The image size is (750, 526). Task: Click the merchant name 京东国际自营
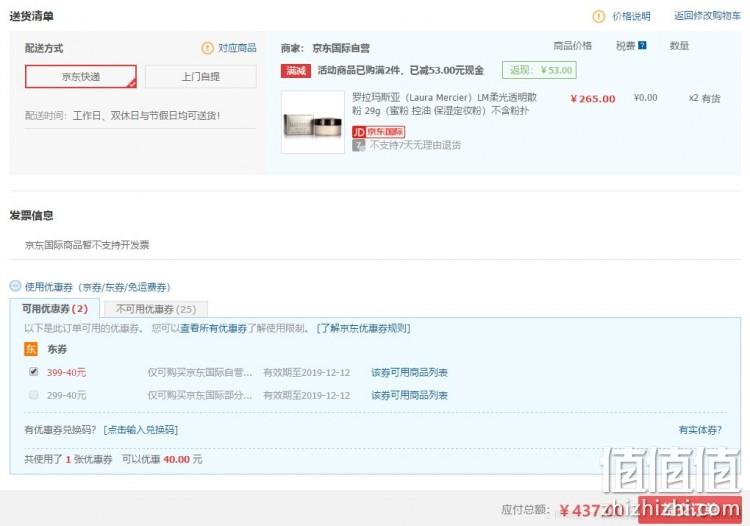tap(341, 48)
